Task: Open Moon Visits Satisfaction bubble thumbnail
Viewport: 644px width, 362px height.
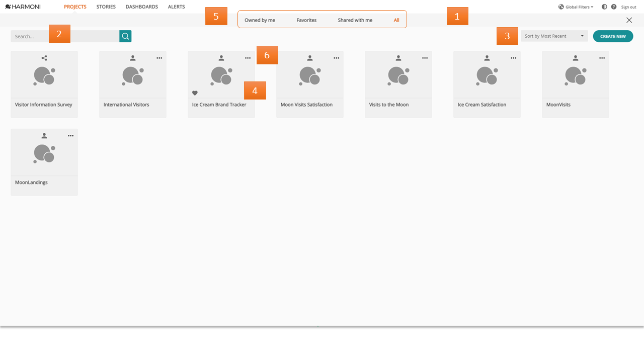Action: 310,76
